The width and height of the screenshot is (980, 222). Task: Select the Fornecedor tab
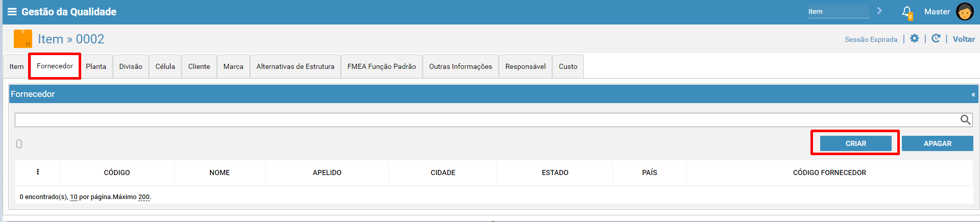pyautogui.click(x=55, y=66)
